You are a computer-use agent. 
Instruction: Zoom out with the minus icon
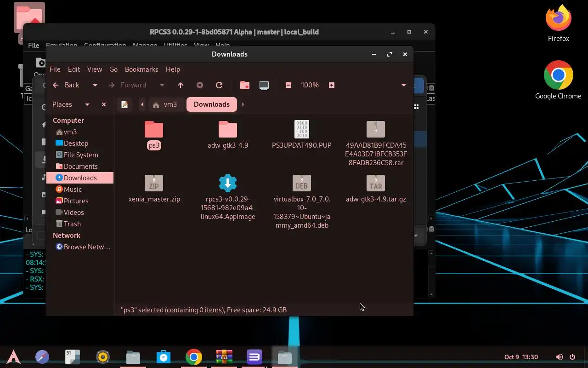[288, 85]
